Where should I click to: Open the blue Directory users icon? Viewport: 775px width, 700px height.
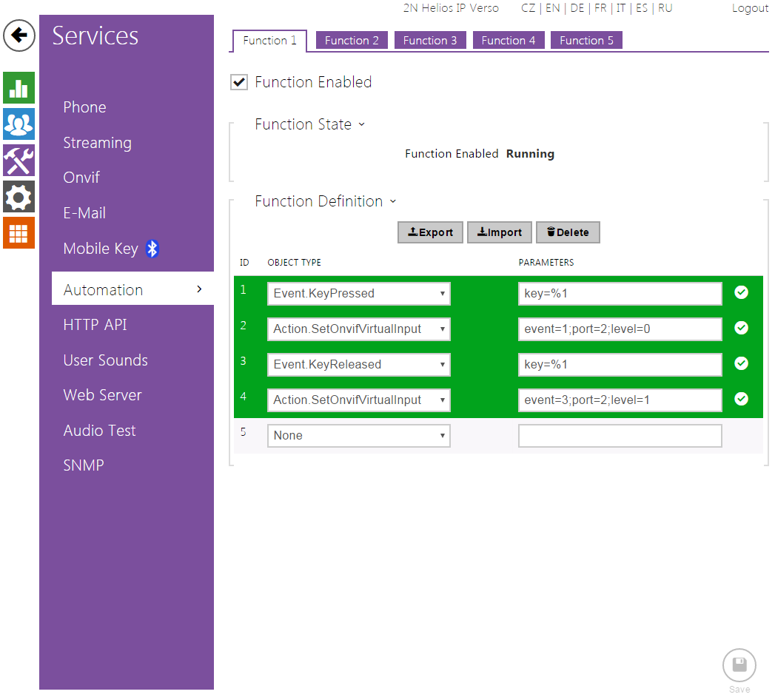(x=19, y=124)
